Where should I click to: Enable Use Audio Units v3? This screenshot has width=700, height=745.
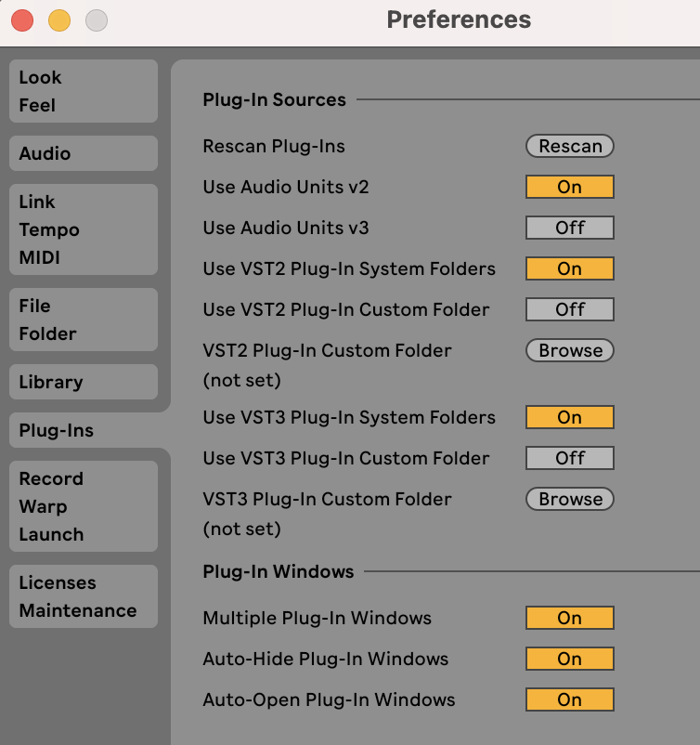[570, 228]
